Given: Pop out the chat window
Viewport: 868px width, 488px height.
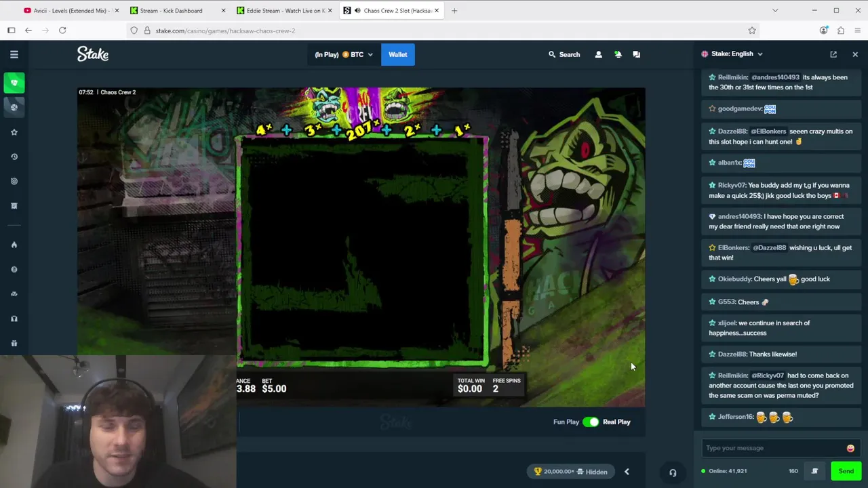Looking at the screenshot, I should [833, 54].
